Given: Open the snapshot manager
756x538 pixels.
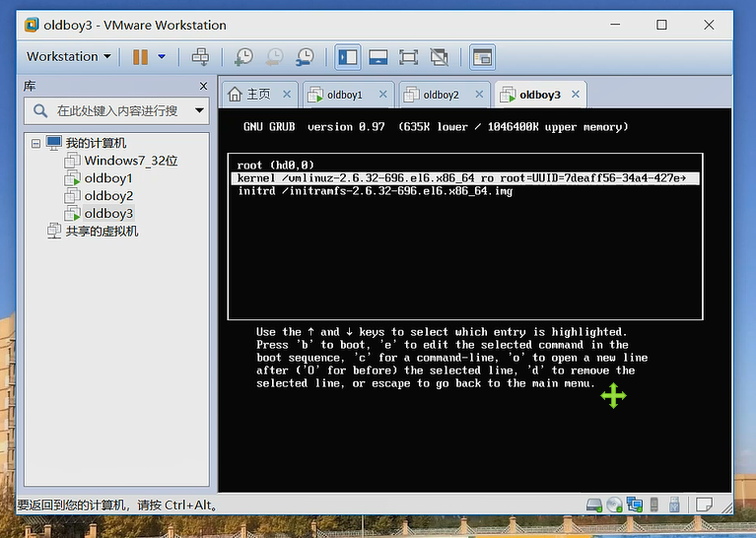Looking at the screenshot, I should (x=305, y=57).
